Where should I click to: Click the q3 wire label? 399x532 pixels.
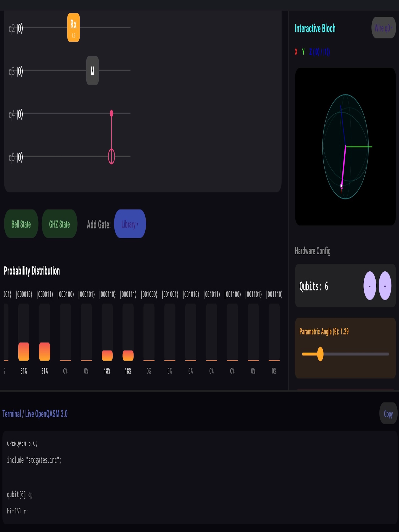coord(16,72)
